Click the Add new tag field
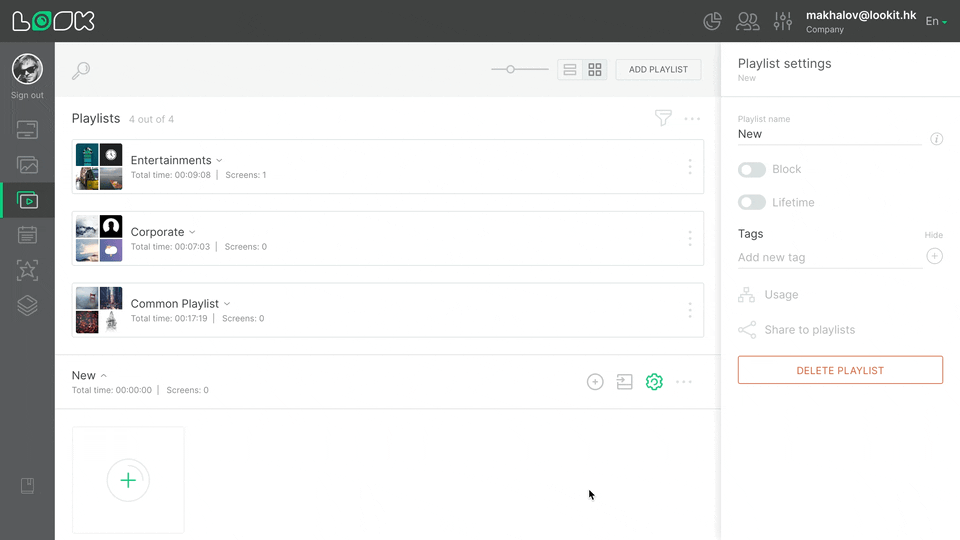Image resolution: width=960 pixels, height=540 pixels. coord(828,258)
